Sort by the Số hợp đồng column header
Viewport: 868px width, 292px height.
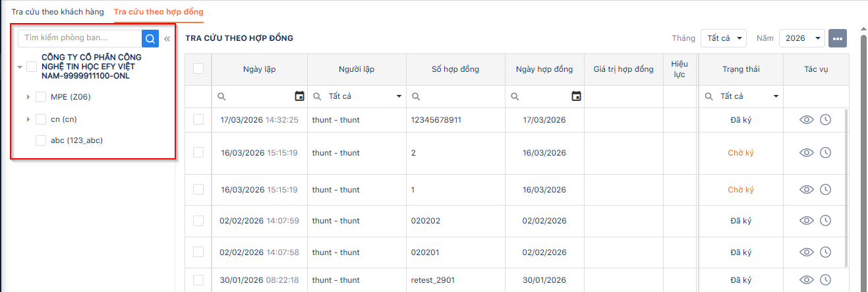pos(455,69)
